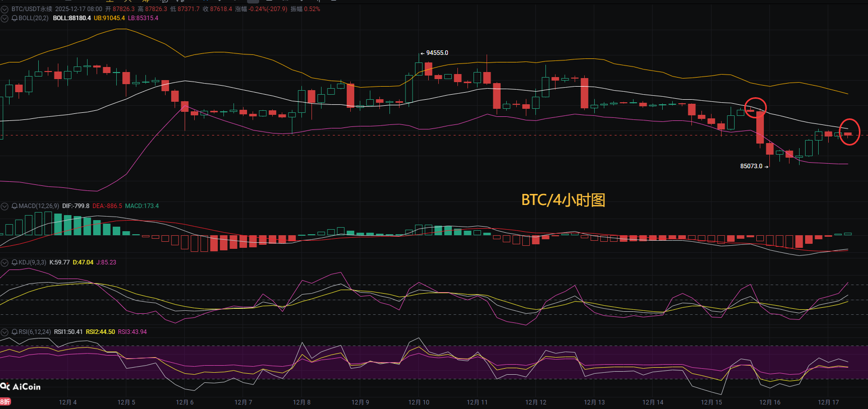Screen dimensions: 868x409
Task: Collapse the KDJ panel chevron
Action: 5,262
